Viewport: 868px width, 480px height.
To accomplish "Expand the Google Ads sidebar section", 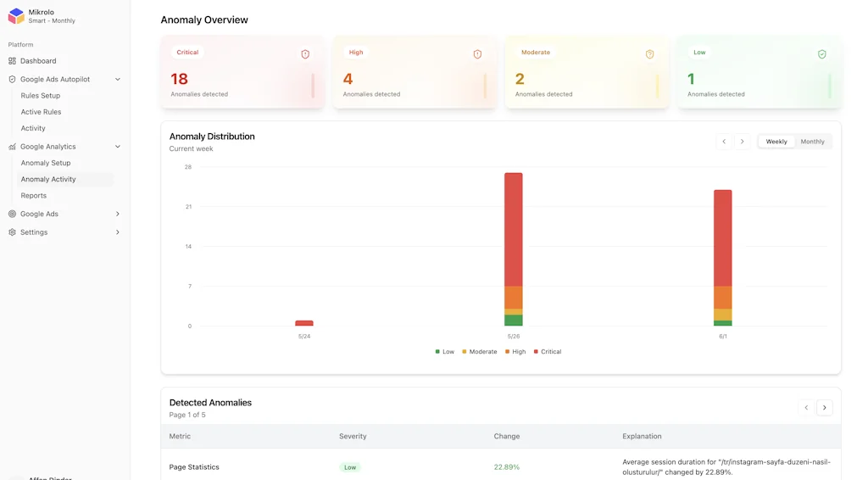I will point(118,214).
